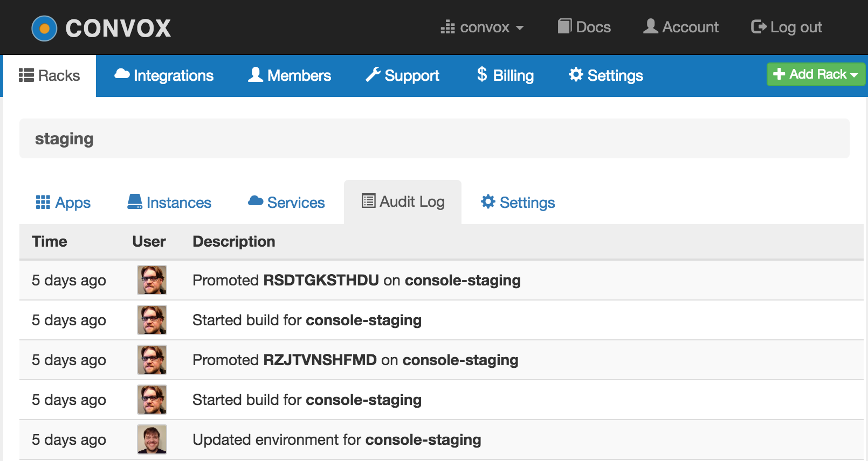Open the Support tab
The width and height of the screenshot is (868, 461).
(x=402, y=75)
